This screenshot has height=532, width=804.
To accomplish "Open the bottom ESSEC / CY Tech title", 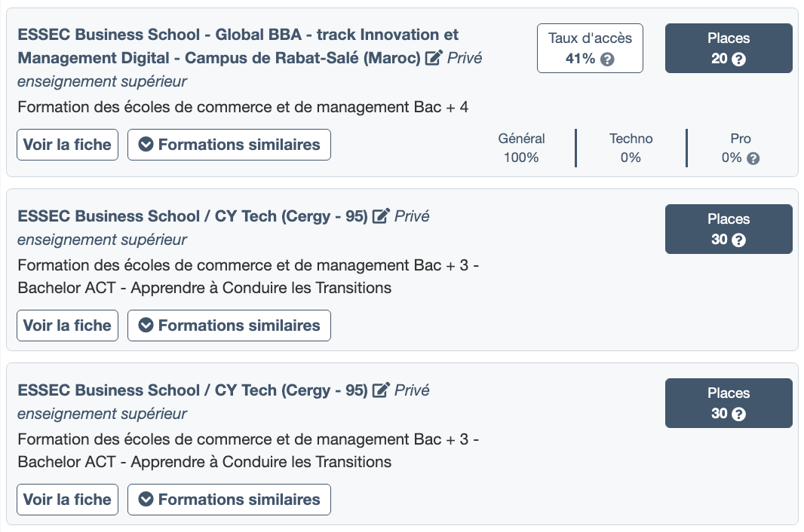I will pos(192,390).
